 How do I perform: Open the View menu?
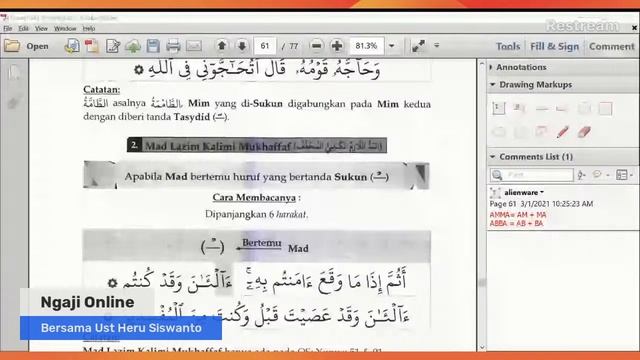41,29
